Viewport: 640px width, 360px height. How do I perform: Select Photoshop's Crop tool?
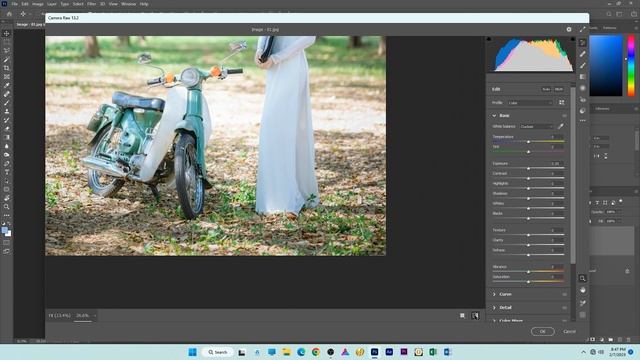(7, 68)
